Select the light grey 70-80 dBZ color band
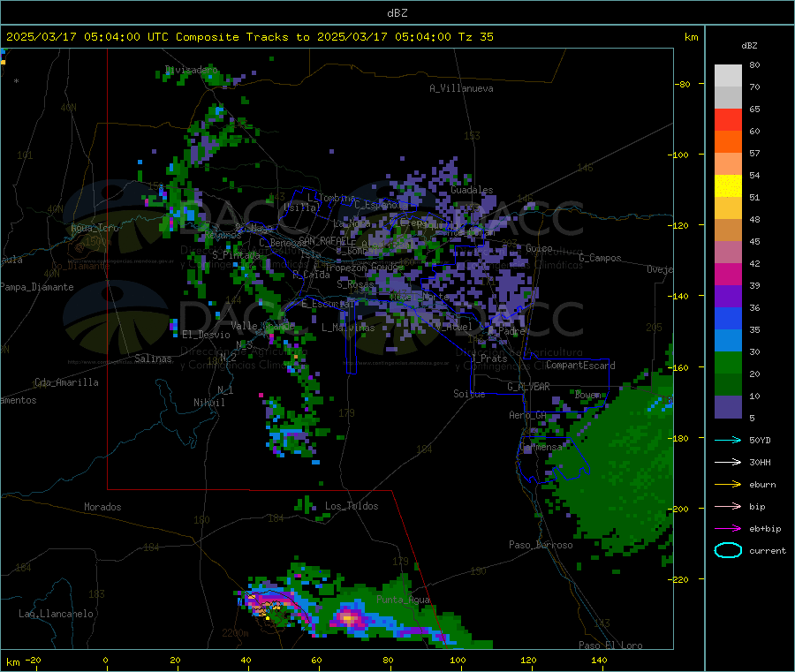Viewport: 795px width, 672px height. click(728, 76)
